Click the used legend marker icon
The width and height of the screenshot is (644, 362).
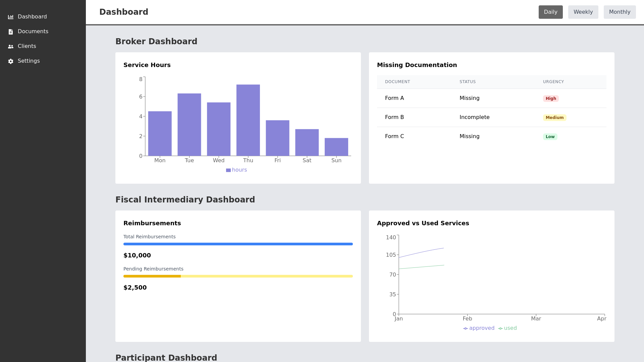coord(500,328)
